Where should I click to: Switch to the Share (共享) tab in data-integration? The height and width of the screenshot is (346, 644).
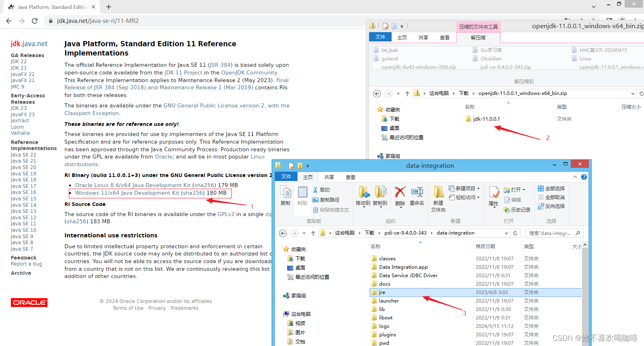coord(329,177)
